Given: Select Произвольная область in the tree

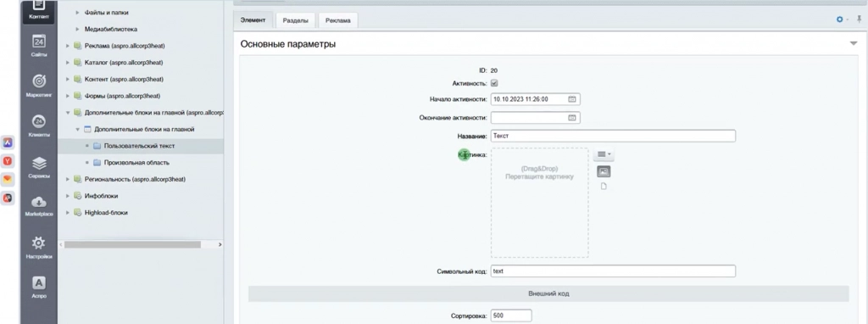Looking at the screenshot, I should coord(136,162).
